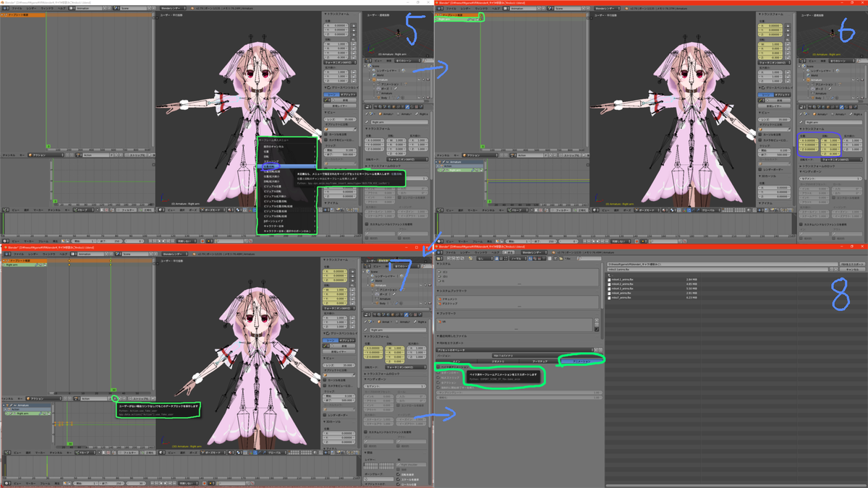868x488 pixels.
Task: Click the オブジェクト grease pencil button in window 5
Action: tap(347, 94)
